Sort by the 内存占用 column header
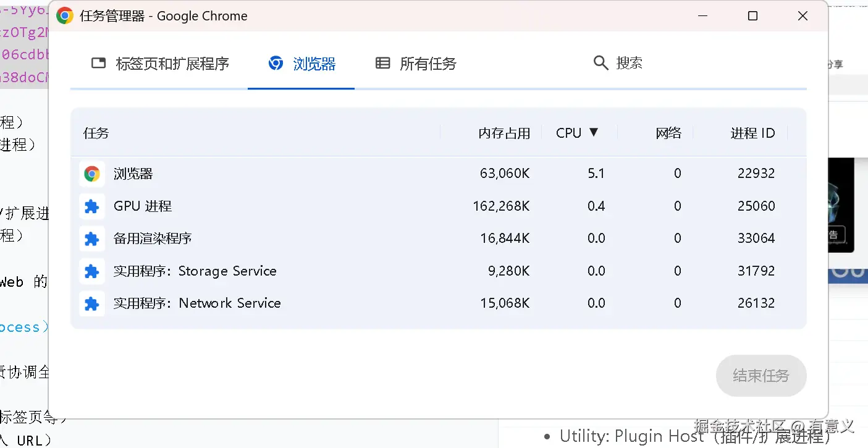The width and height of the screenshot is (868, 448). click(x=504, y=133)
